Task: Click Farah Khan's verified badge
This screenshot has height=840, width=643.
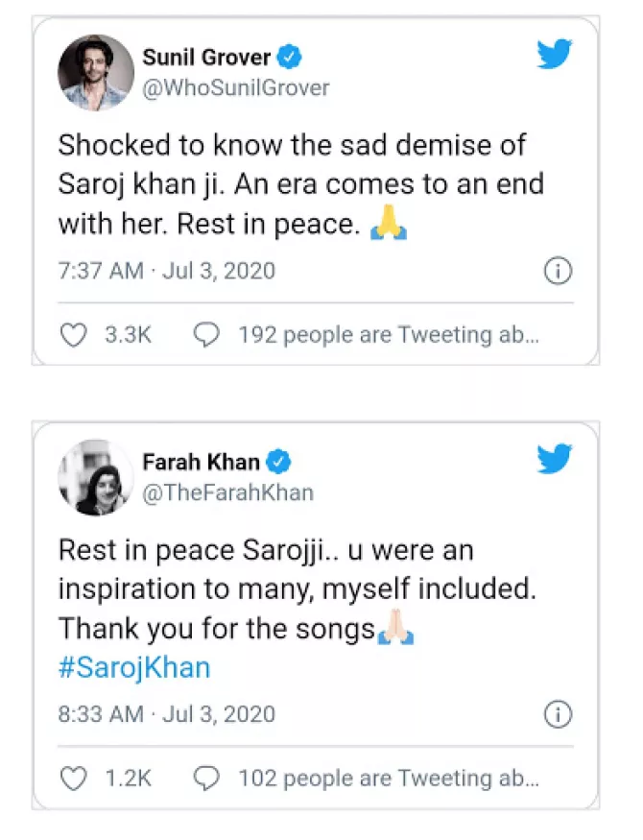Action: [279, 462]
